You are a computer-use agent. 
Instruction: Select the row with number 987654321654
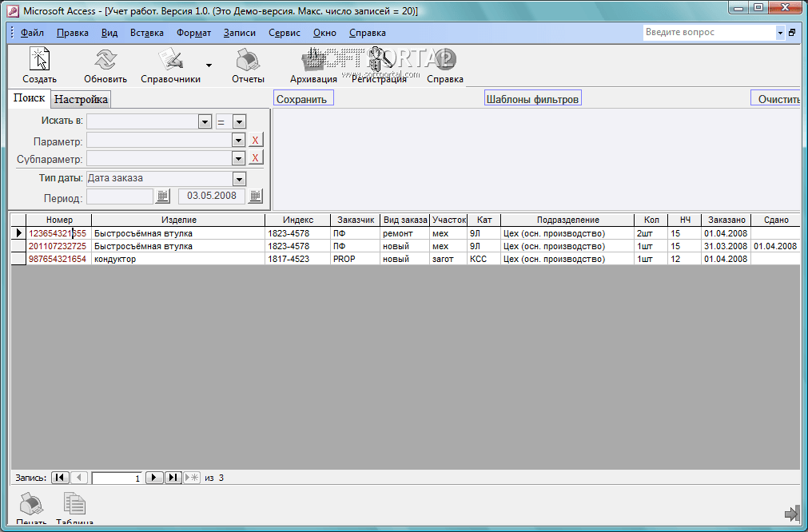coord(18,260)
